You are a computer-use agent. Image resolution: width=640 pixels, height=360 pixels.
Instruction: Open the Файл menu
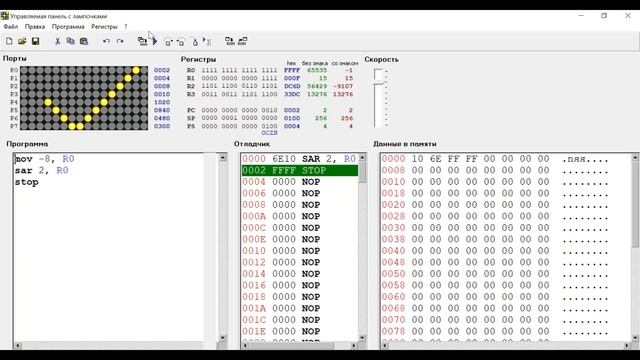(11, 27)
